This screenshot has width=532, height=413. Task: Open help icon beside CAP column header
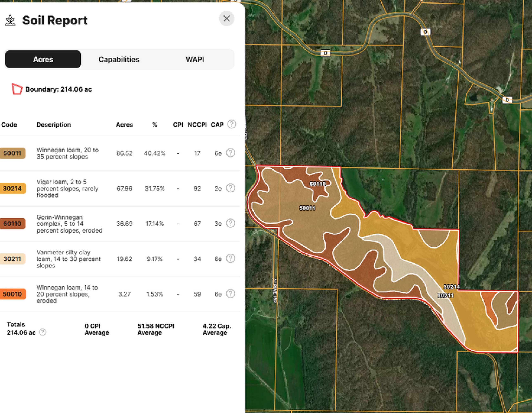pyautogui.click(x=231, y=124)
